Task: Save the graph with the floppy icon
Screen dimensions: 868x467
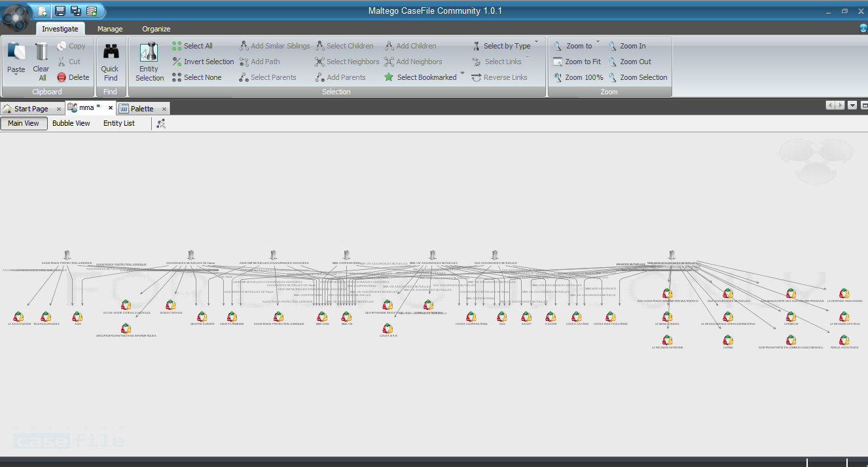Action: pos(60,10)
